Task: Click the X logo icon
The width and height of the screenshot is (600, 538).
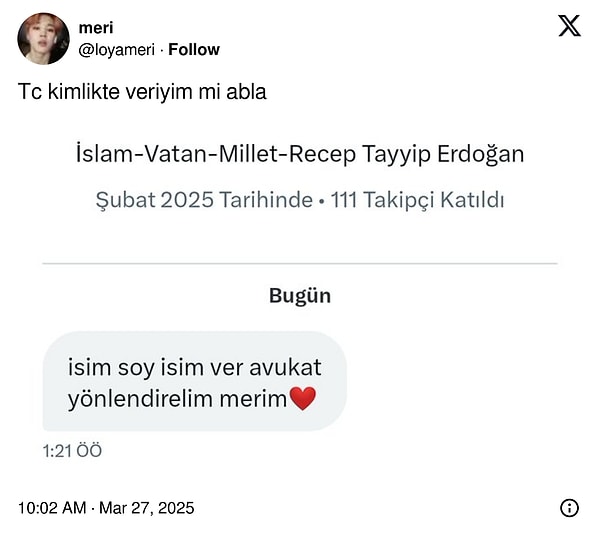Action: pos(569,26)
